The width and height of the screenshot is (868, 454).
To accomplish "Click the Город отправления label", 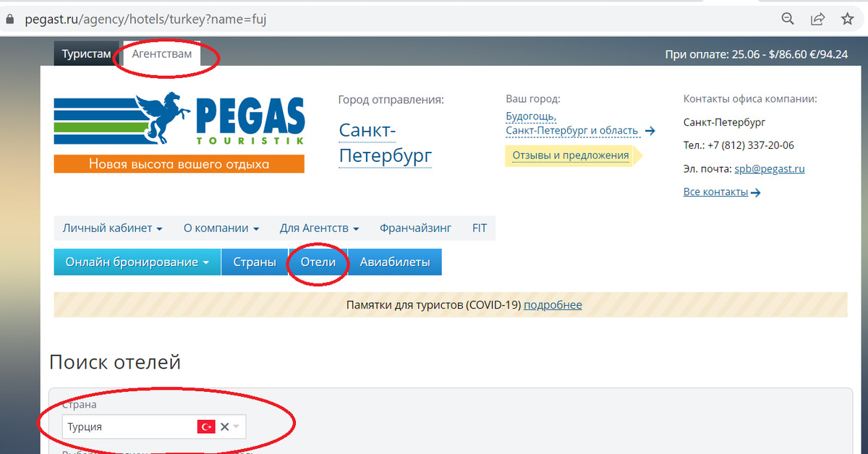I will point(391,100).
